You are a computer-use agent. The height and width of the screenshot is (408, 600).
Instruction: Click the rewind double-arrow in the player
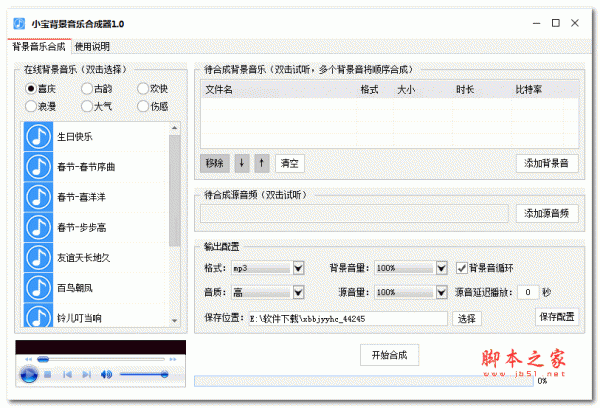[28, 359]
